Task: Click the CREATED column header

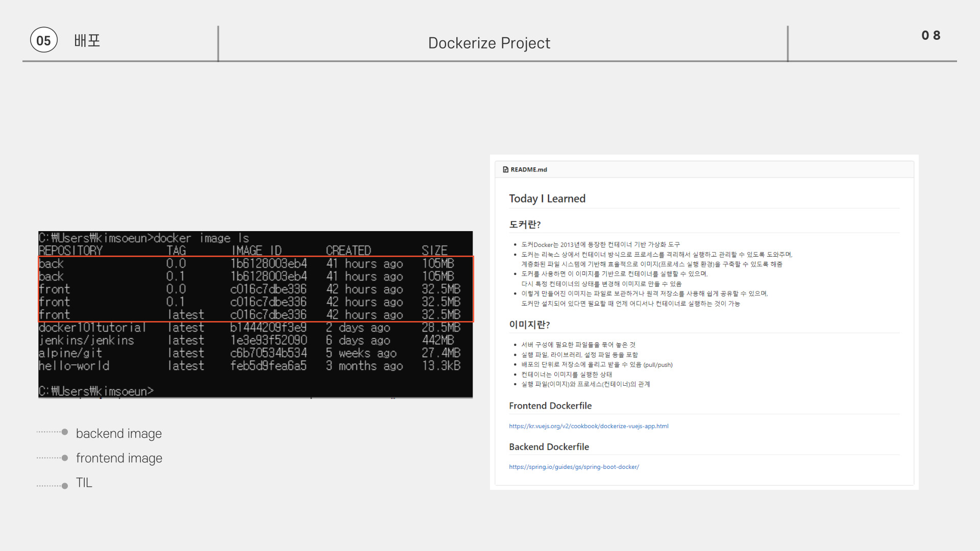Action: click(x=348, y=251)
